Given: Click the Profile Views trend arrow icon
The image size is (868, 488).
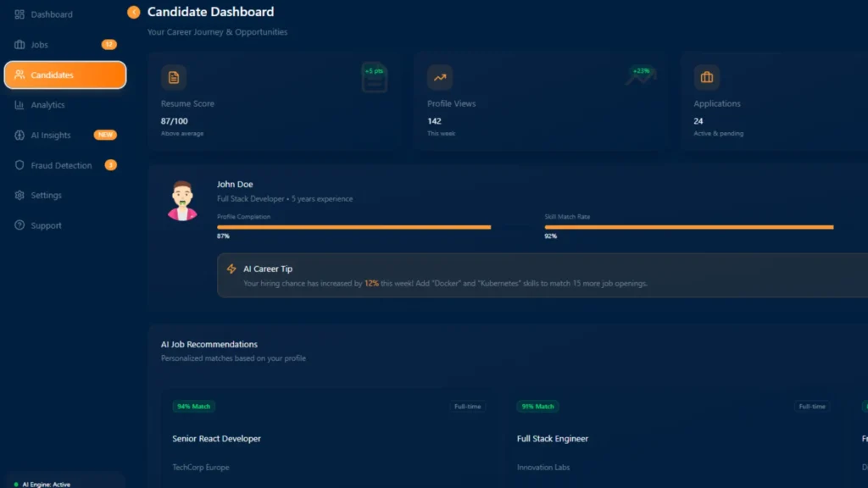Looking at the screenshot, I should pyautogui.click(x=440, y=78).
